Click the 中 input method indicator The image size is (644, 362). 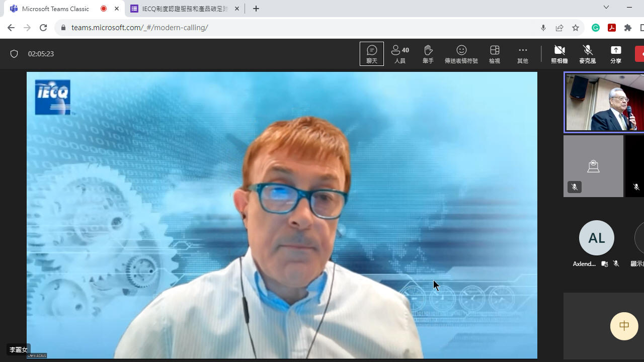pyautogui.click(x=624, y=326)
